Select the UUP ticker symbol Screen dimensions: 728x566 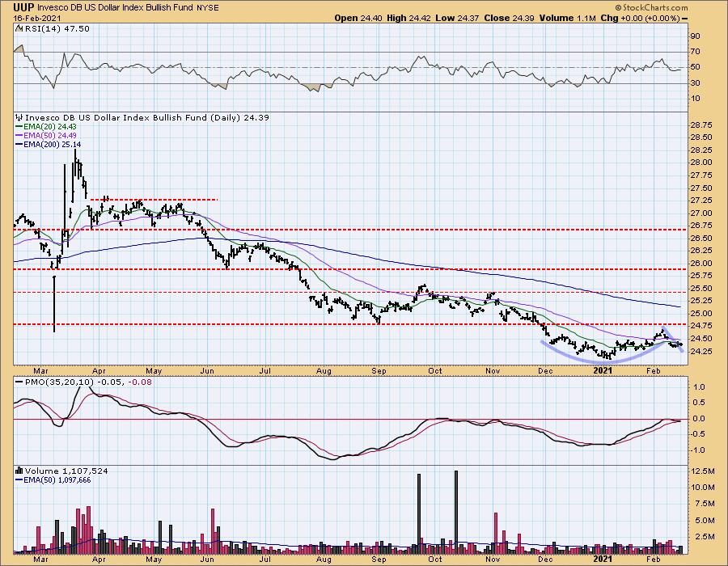[23, 7]
